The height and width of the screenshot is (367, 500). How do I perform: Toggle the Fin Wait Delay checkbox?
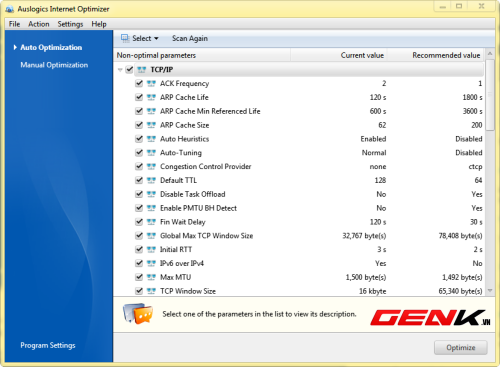(x=139, y=222)
